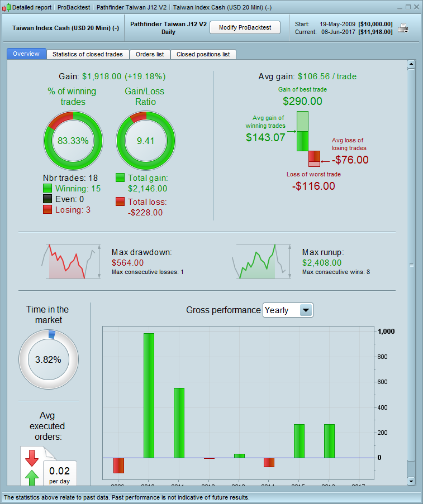The height and width of the screenshot is (504, 423).
Task: Open the Orders list tab
Action: 150,54
